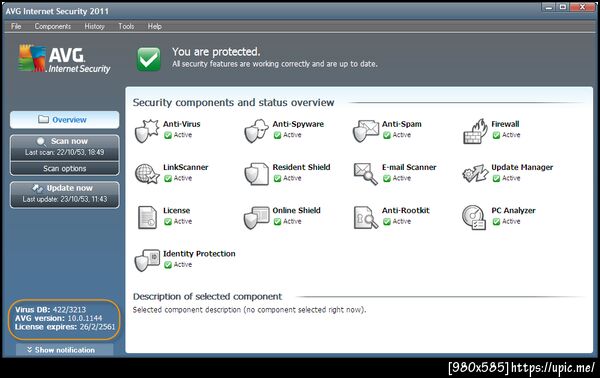The height and width of the screenshot is (378, 600).
Task: Open Scan options
Action: click(65, 168)
